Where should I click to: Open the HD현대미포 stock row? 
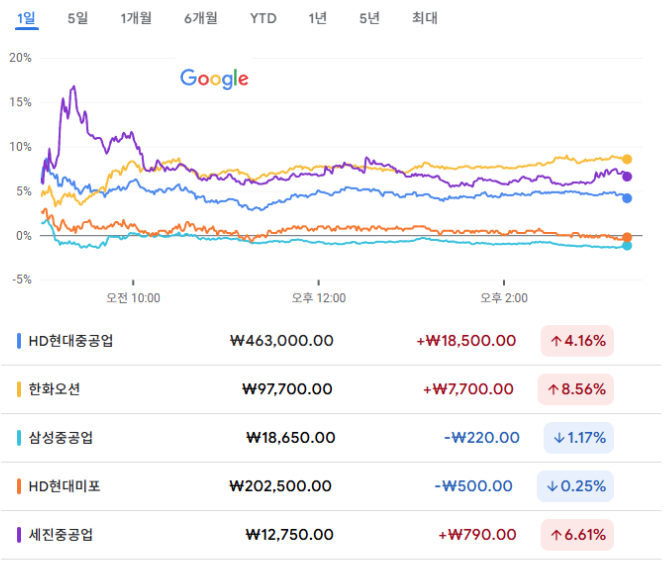pos(331,486)
